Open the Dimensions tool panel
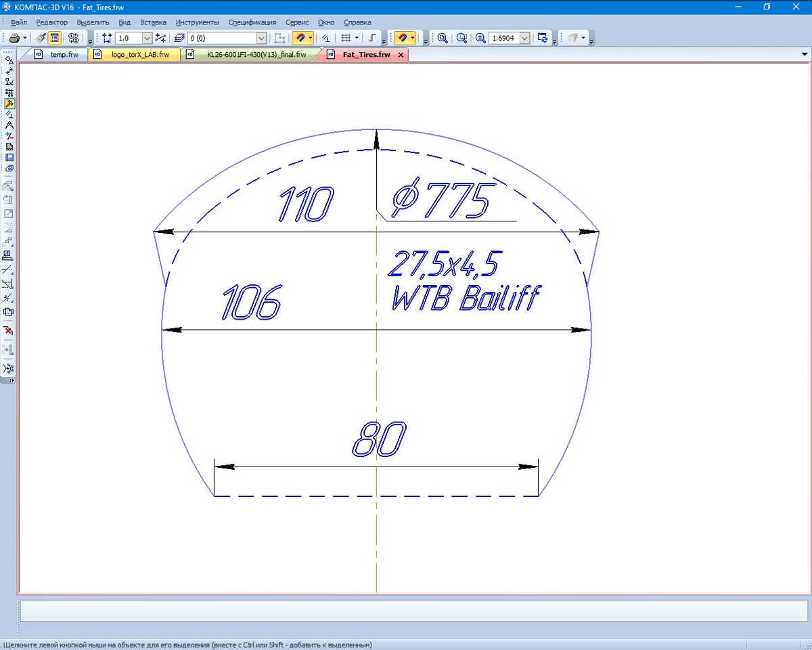 (x=9, y=71)
